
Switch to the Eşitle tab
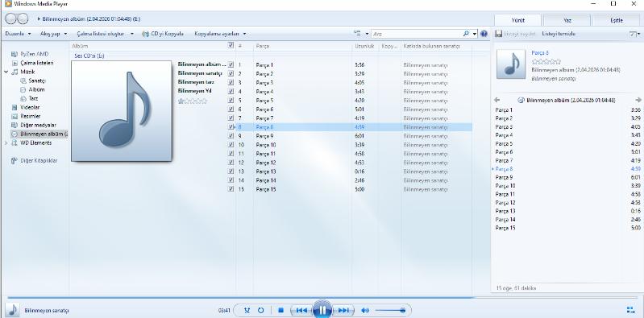617,20
